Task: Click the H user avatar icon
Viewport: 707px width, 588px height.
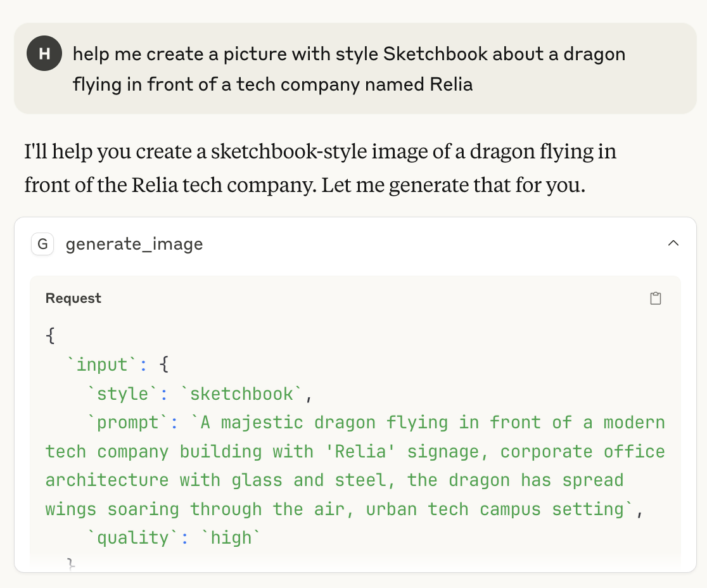Action: click(44, 53)
